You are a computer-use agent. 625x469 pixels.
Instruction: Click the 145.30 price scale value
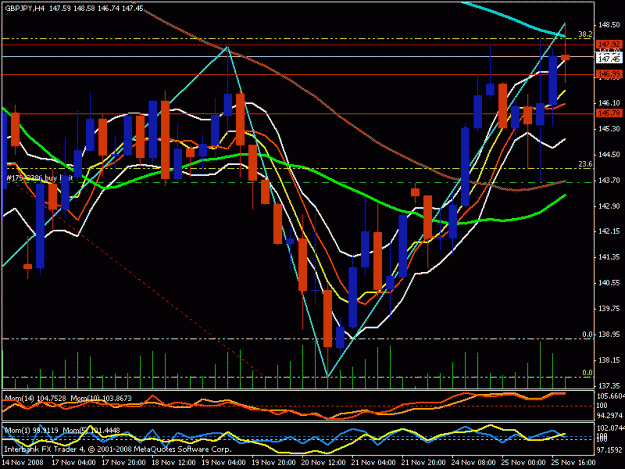tap(609, 129)
